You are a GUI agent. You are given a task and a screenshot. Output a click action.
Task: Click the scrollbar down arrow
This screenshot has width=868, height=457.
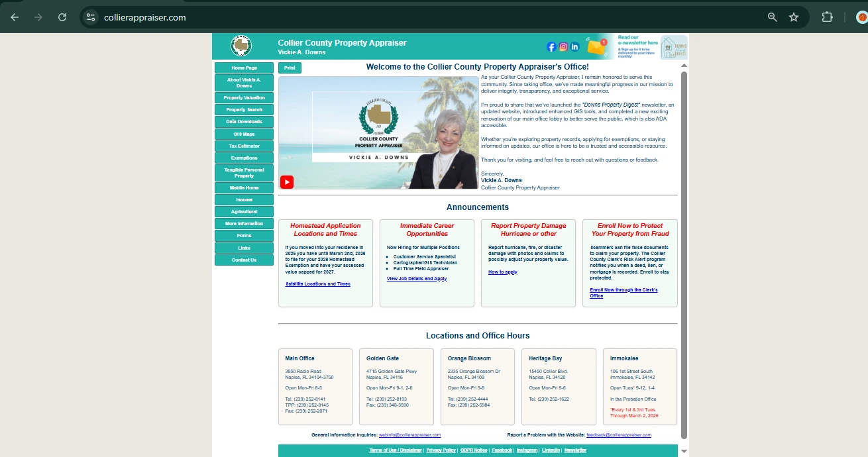(x=684, y=452)
